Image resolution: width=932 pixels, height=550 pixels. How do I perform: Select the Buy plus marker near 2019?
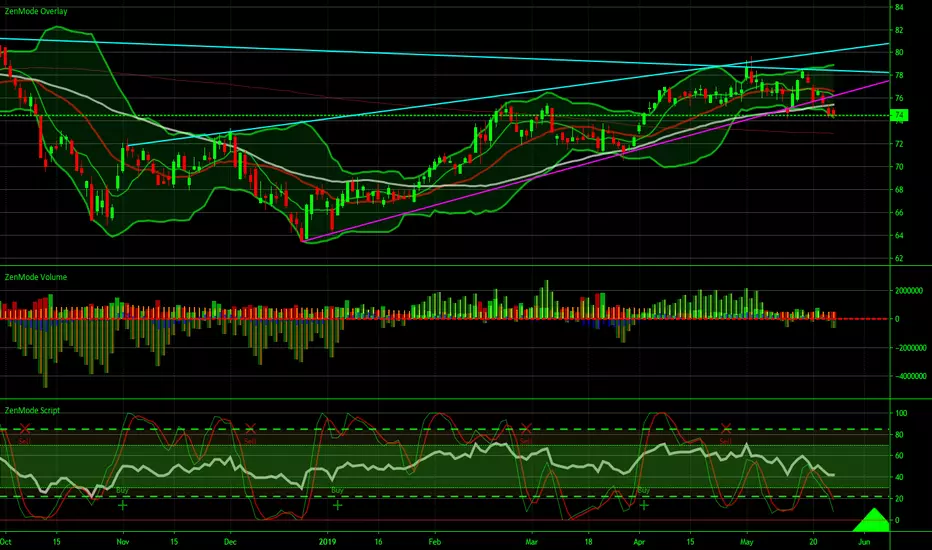338,505
